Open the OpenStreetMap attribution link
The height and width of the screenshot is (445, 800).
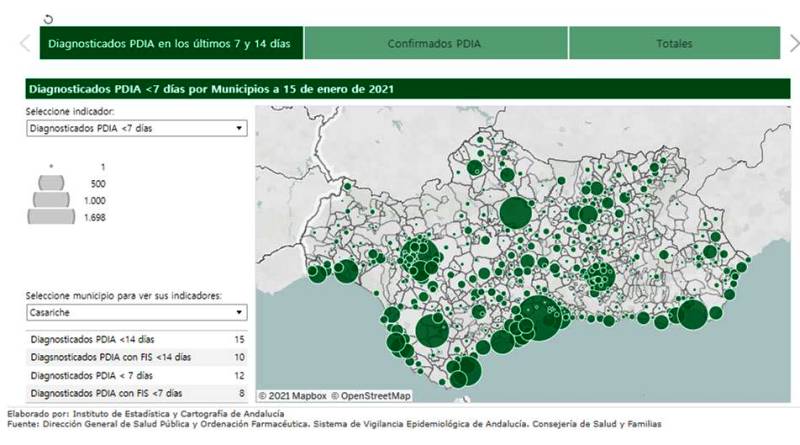(x=370, y=396)
